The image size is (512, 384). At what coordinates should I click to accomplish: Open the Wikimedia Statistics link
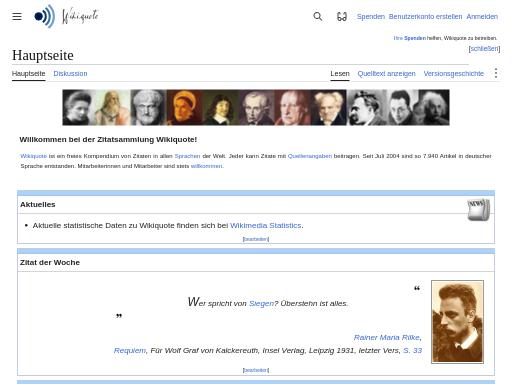[266, 225]
